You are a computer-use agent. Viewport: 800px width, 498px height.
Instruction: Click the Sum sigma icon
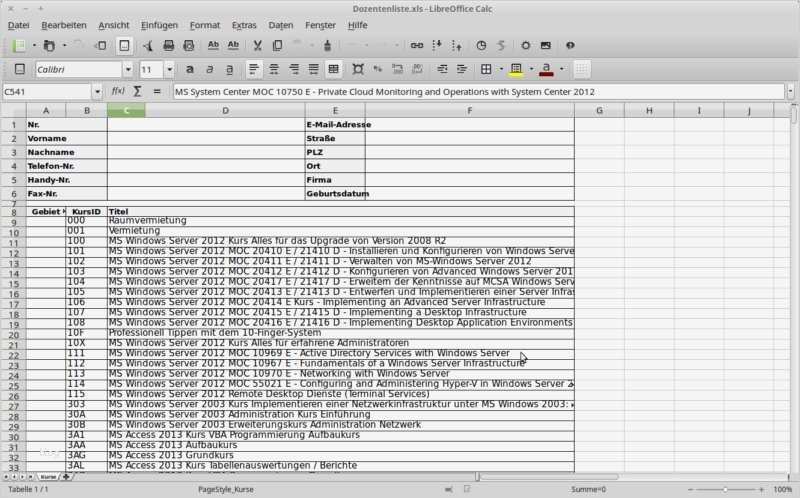click(x=137, y=91)
